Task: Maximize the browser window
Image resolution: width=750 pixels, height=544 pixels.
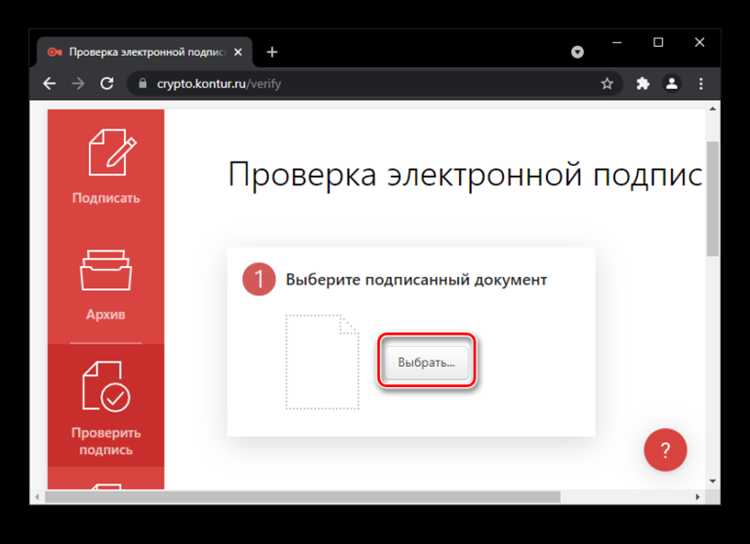Action: 658,43
